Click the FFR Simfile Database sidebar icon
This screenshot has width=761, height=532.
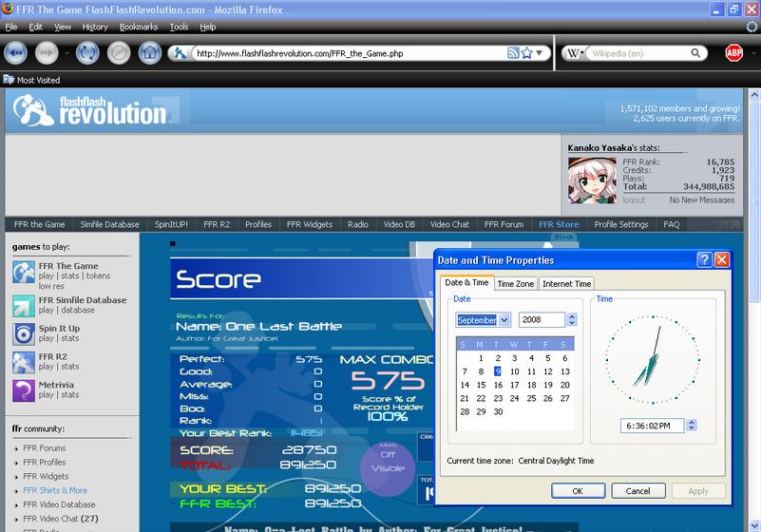tap(24, 306)
